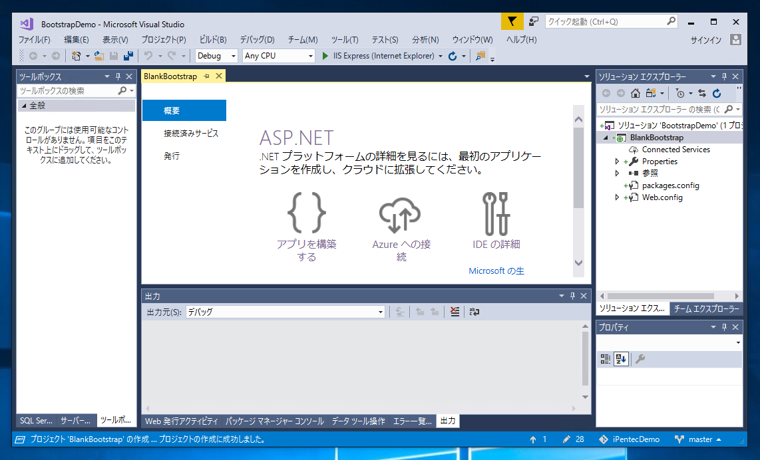760x460 pixels.
Task: Click the Undo toolbar icon
Action: point(148,56)
